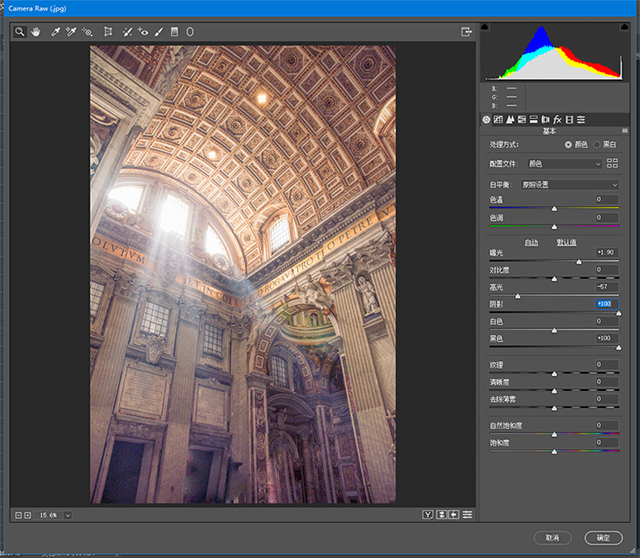Image resolution: width=640 pixels, height=558 pixels.
Task: Select the Graduated Filter tool
Action: (174, 32)
